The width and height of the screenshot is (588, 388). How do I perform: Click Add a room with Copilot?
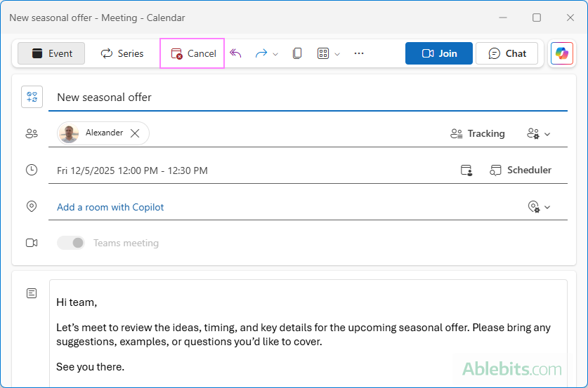pos(110,207)
